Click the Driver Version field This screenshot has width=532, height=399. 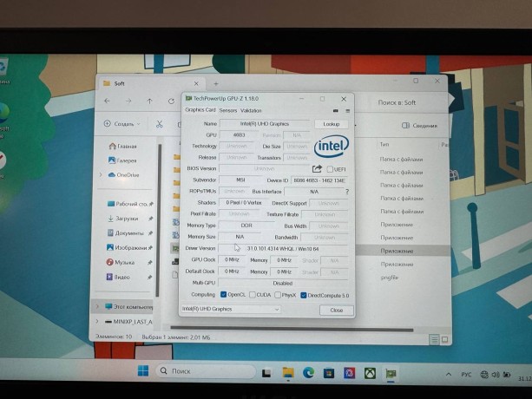coord(283,249)
